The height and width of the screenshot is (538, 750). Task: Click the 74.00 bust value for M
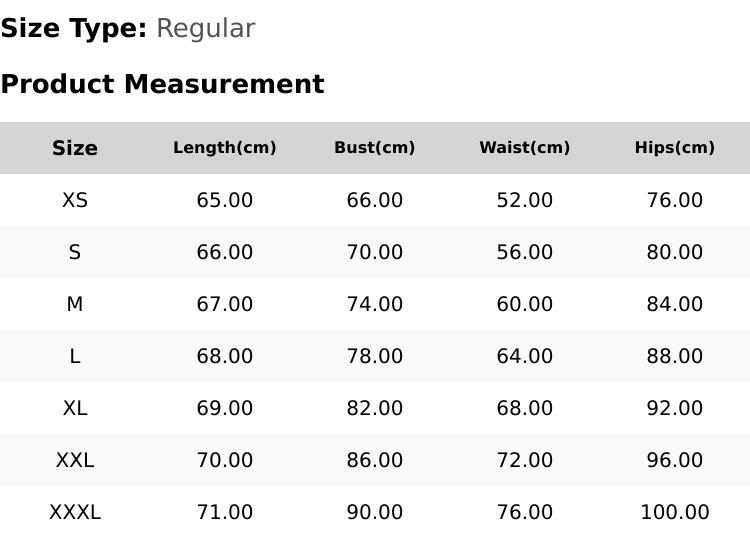(375, 304)
